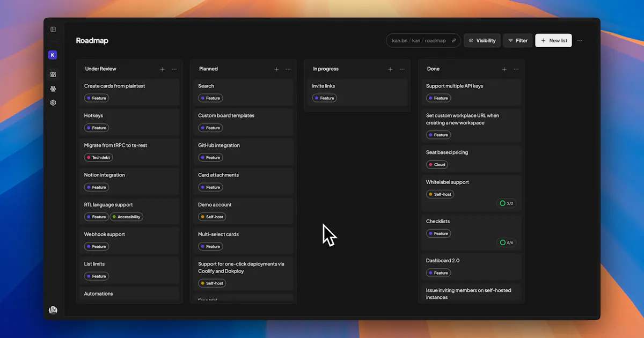Toggle board Visibility button
Screen dimensions: 644x338
coord(482,41)
